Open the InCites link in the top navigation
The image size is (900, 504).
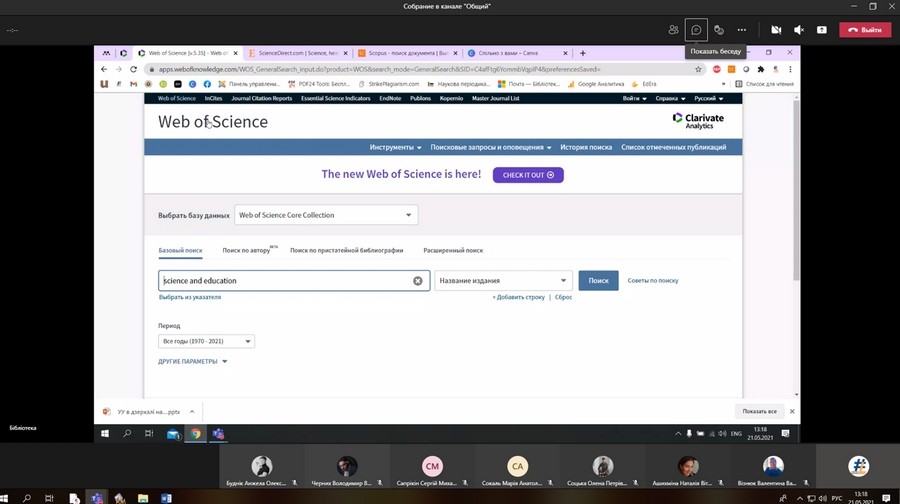[213, 98]
